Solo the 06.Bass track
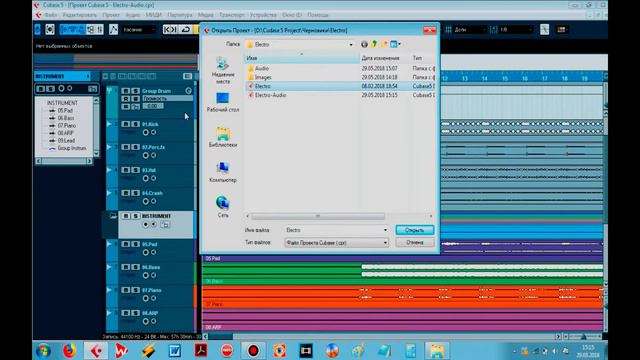 (x=136, y=267)
